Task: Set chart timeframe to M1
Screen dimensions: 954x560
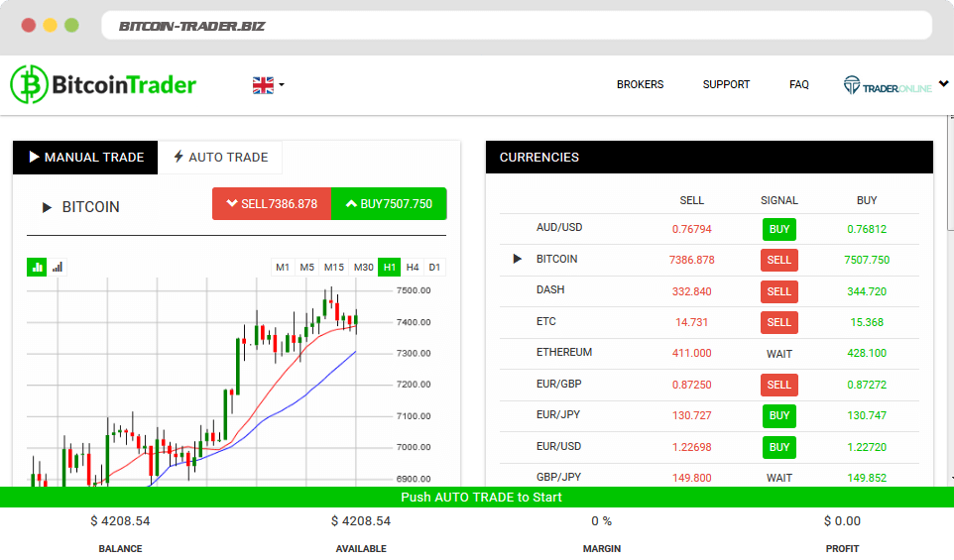Action: coord(283,267)
